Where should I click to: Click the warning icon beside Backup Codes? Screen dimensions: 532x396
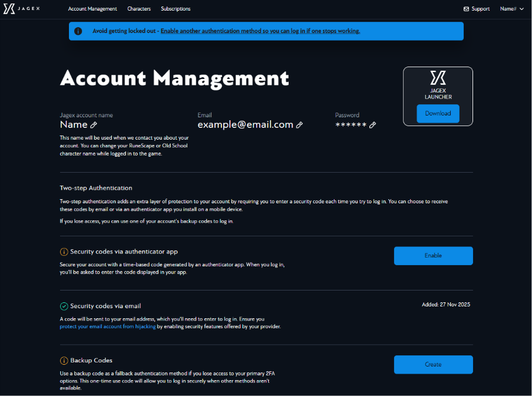point(64,361)
